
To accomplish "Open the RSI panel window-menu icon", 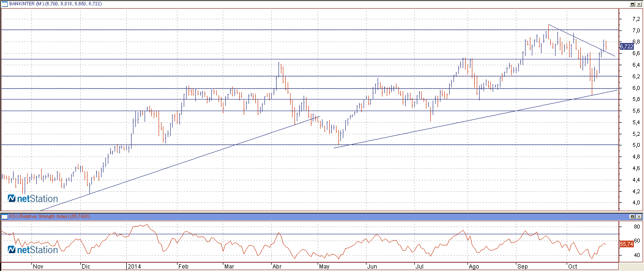I will pyautogui.click(x=4, y=216).
